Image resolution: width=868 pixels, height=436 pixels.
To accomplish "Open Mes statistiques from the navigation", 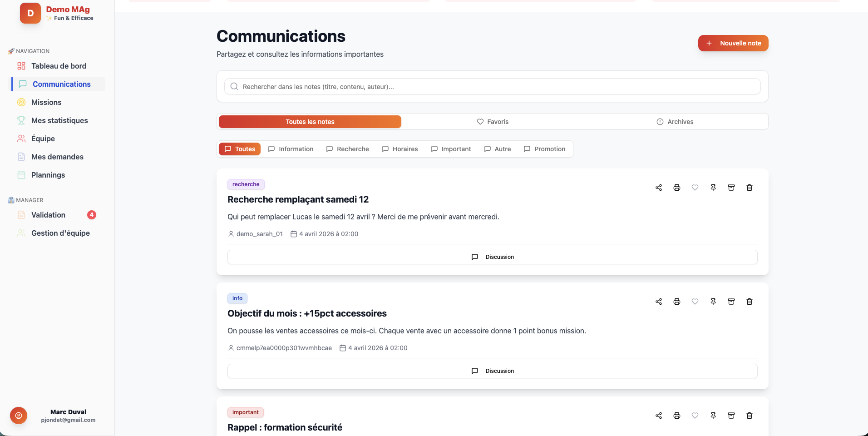I will pyautogui.click(x=59, y=120).
